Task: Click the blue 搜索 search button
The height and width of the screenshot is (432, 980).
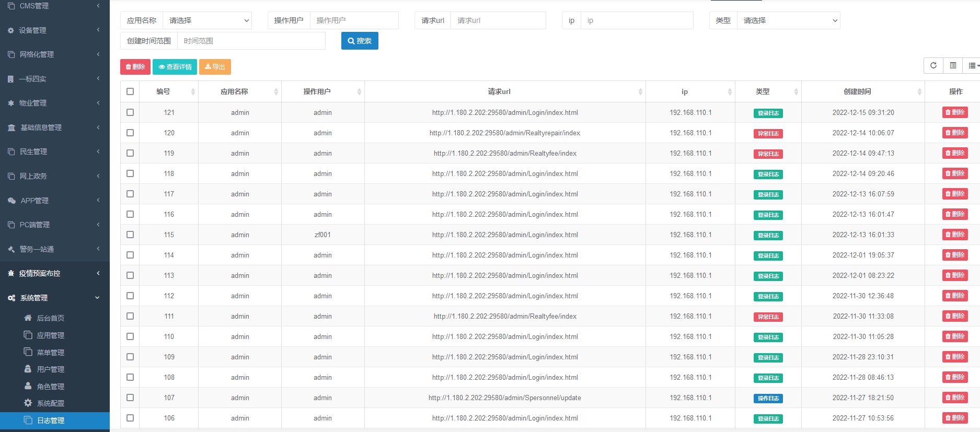Action: pyautogui.click(x=360, y=41)
